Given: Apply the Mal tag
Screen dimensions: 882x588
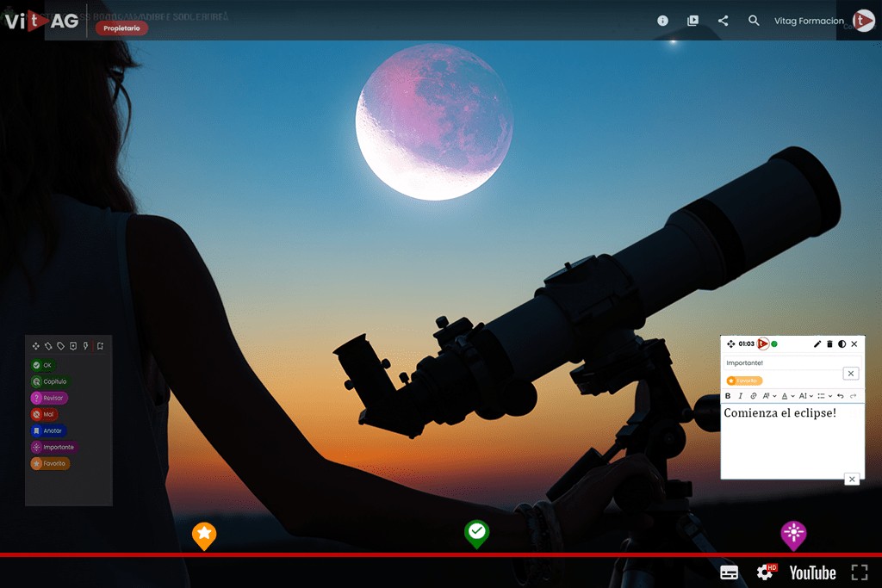Looking at the screenshot, I should (x=44, y=414).
